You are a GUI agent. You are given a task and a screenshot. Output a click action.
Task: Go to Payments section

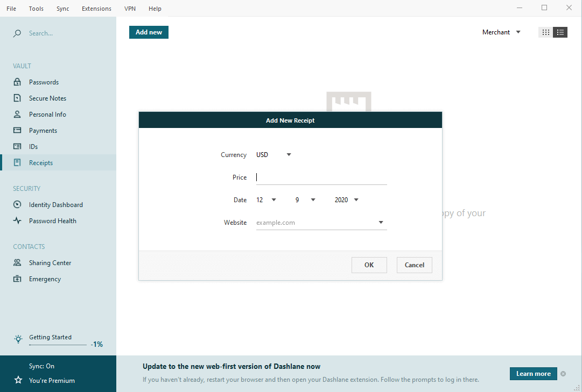point(43,131)
